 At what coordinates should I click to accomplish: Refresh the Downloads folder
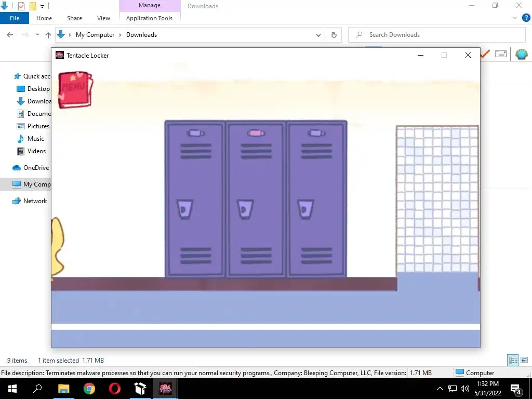click(x=334, y=35)
